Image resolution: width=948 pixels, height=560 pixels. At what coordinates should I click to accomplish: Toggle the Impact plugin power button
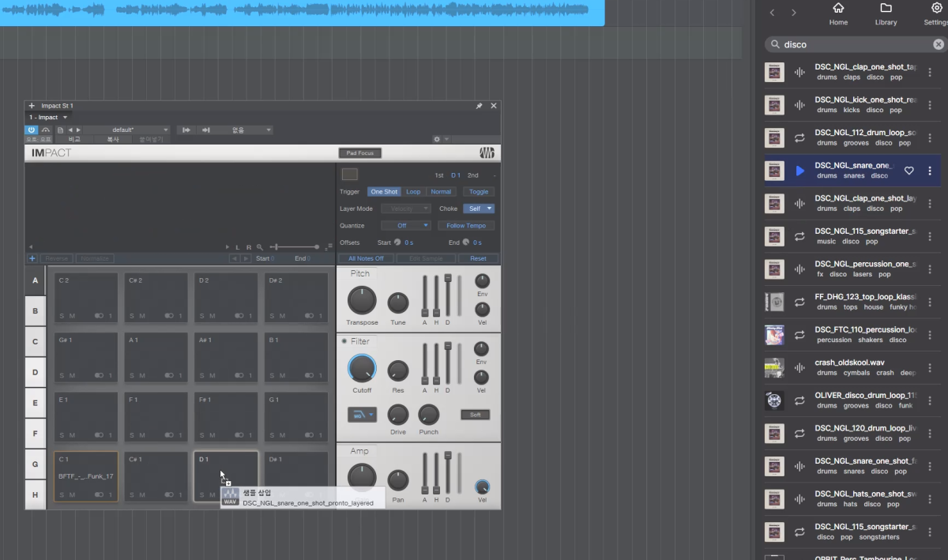(32, 130)
